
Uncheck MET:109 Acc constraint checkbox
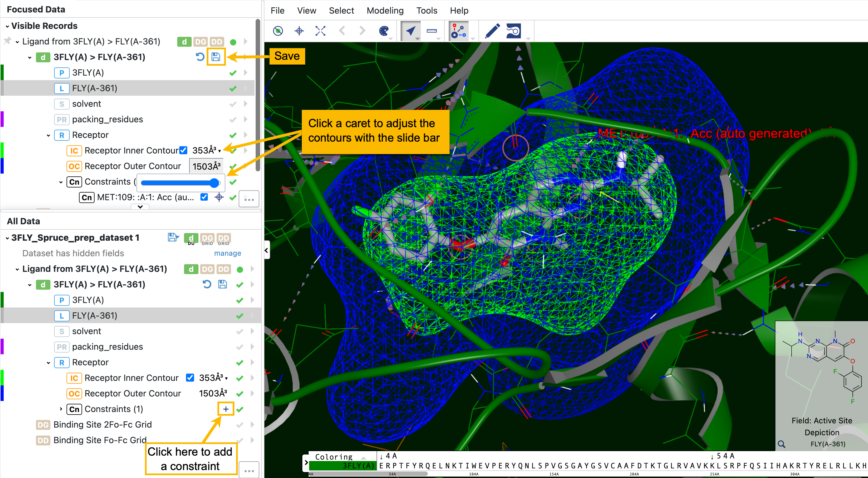tap(204, 197)
